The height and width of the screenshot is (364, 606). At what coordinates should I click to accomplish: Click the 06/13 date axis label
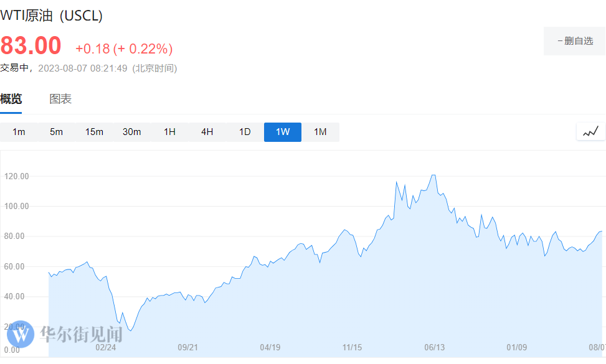tap(434, 347)
